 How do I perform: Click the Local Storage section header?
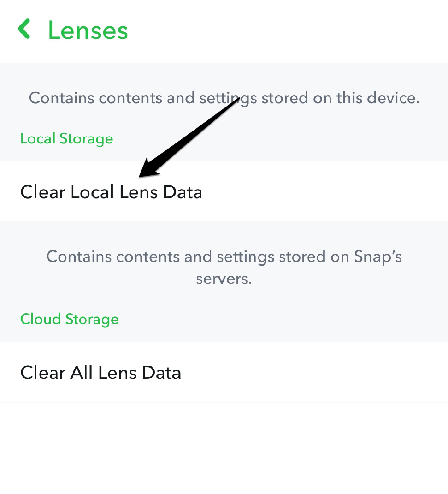[66, 139]
